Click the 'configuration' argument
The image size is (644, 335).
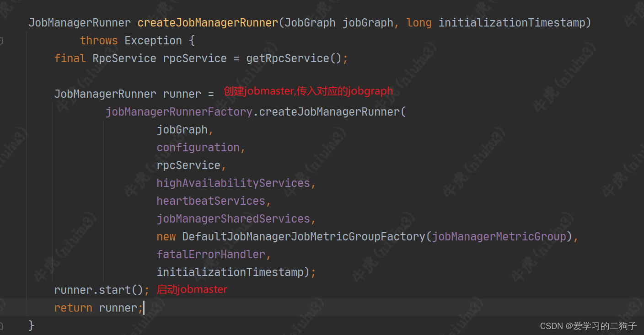coord(198,147)
